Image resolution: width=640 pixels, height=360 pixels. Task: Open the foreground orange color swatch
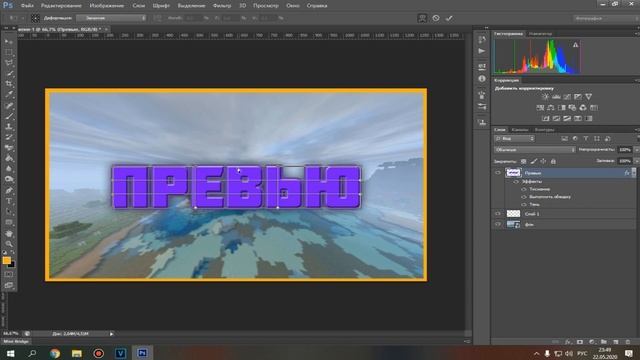coord(6,260)
